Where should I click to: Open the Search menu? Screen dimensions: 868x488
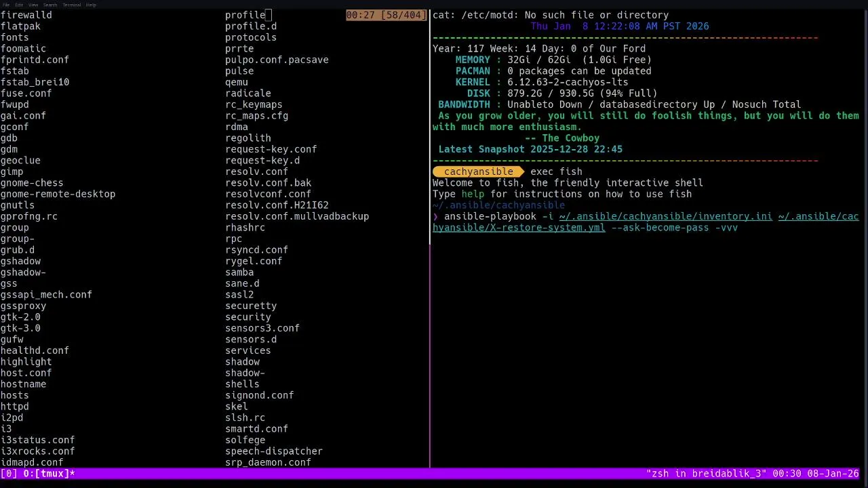point(50,5)
